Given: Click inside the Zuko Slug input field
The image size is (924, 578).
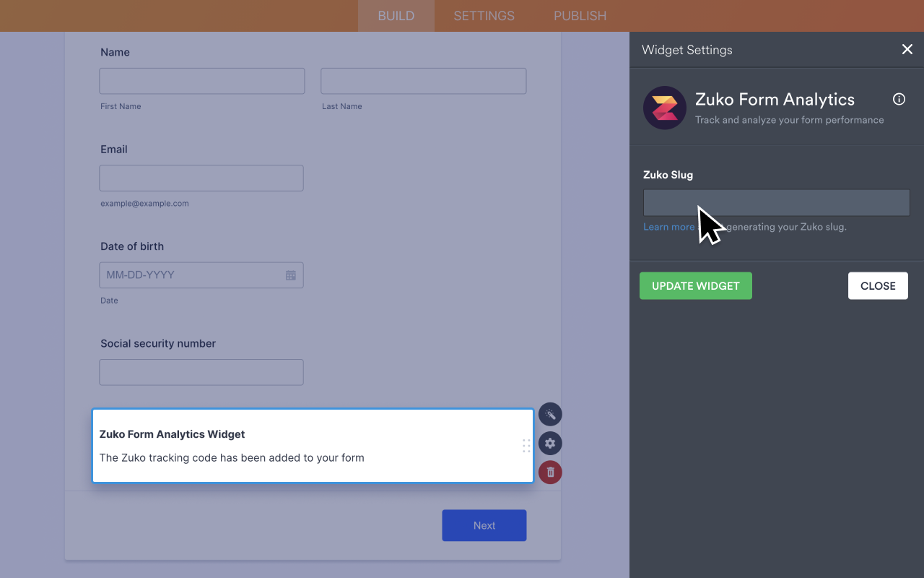Looking at the screenshot, I should pyautogui.click(x=776, y=202).
